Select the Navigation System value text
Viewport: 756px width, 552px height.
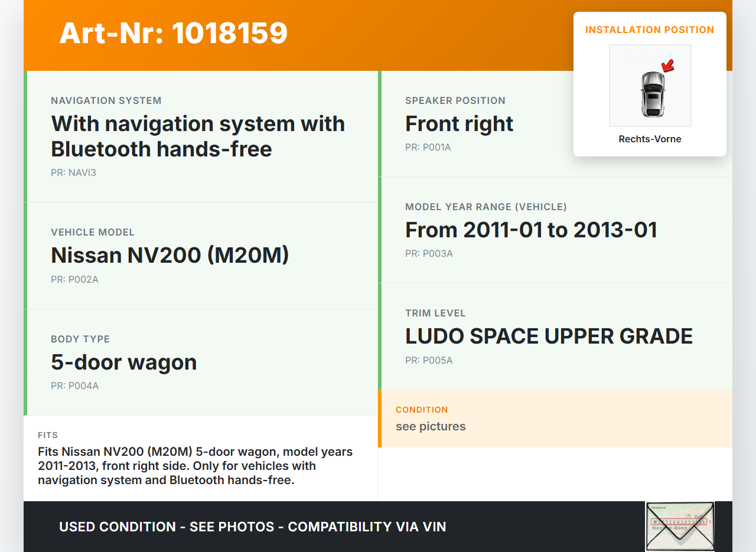coord(198,136)
